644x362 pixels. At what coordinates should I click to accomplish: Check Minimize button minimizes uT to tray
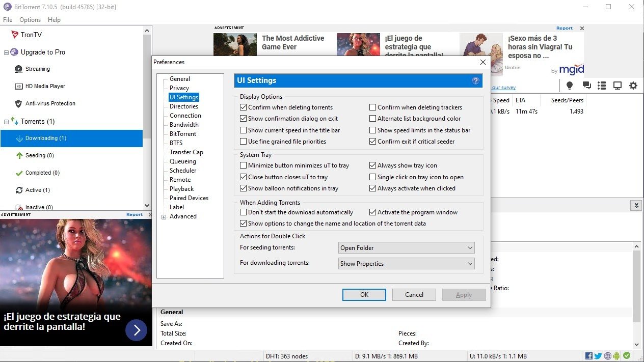point(244,165)
